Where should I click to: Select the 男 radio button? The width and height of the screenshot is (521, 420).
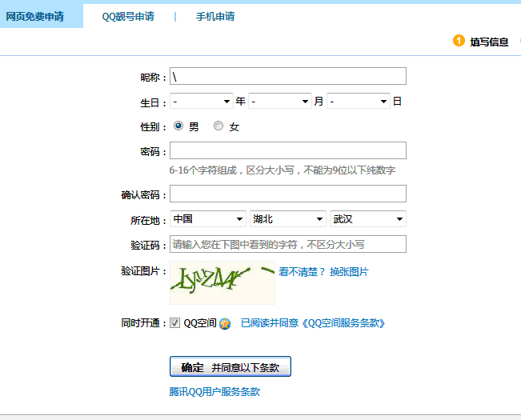point(178,126)
